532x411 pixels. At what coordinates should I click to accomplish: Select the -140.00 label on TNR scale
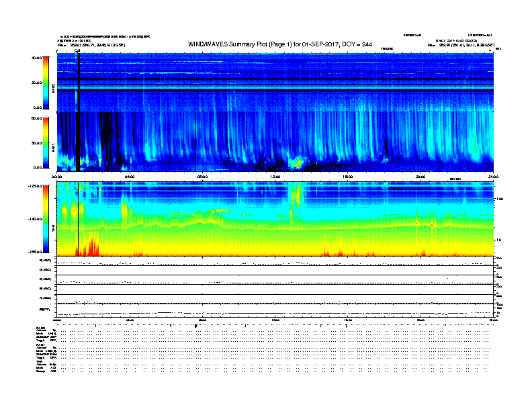36,219
